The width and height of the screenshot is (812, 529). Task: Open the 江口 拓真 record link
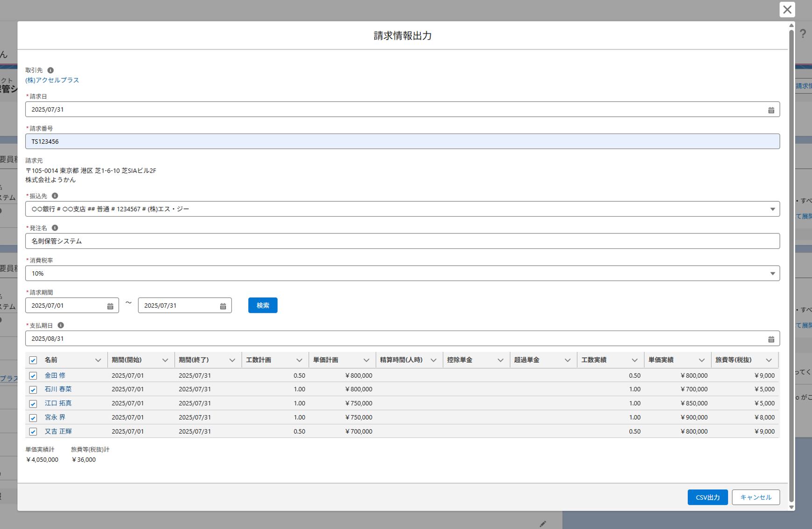(x=58, y=403)
